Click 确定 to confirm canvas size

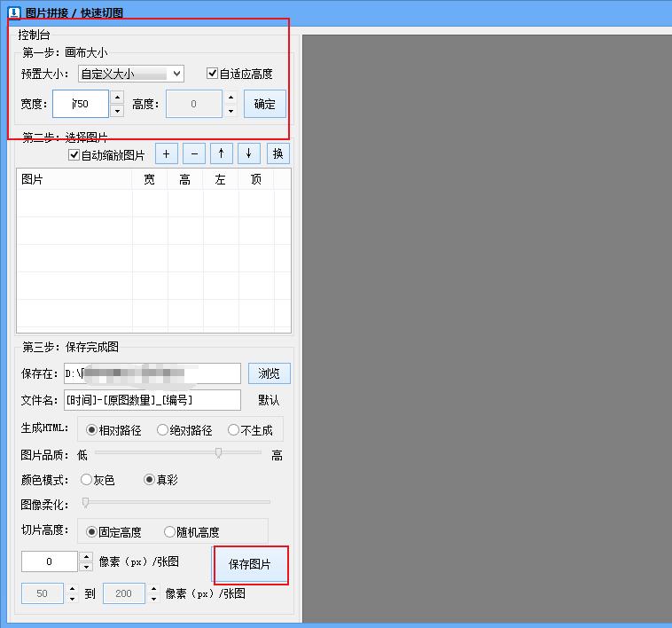pos(264,104)
